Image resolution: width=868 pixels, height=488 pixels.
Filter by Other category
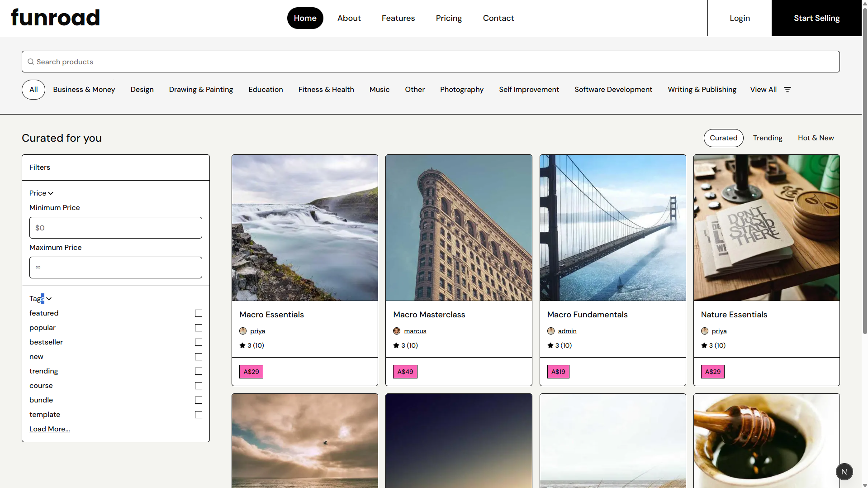(x=415, y=90)
